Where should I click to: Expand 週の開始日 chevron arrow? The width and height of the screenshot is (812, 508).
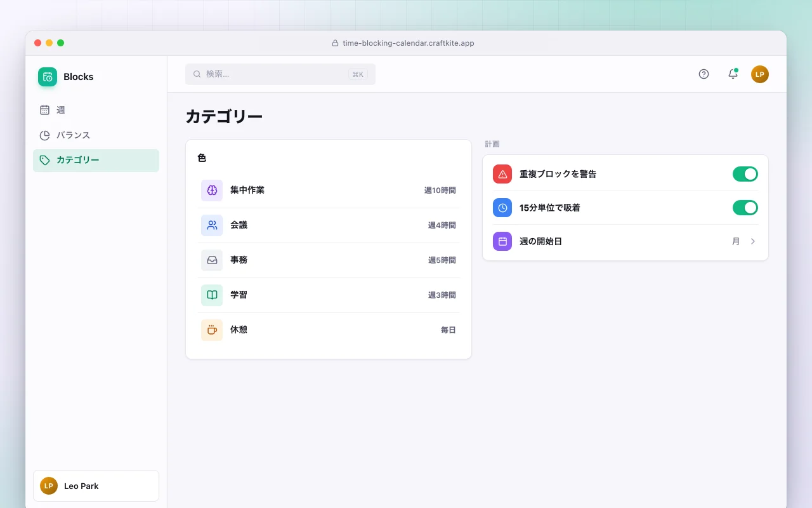point(753,241)
